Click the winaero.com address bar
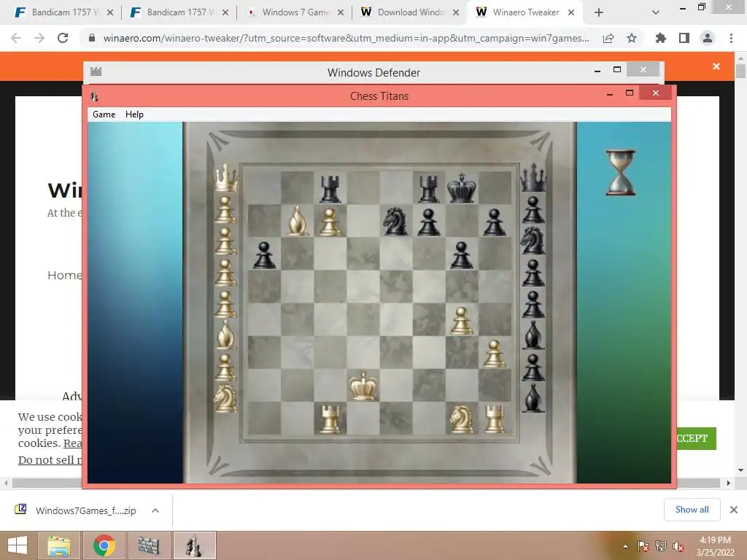The height and width of the screenshot is (560, 747). coord(346,38)
